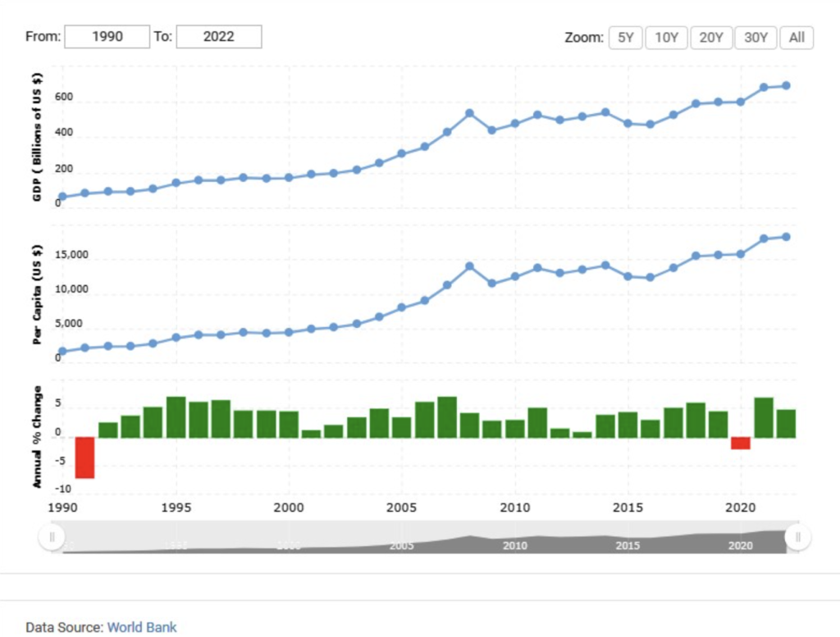Viewport: 840px width, 637px height.
Task: Click 2010 in the range navigator
Action: 515,546
